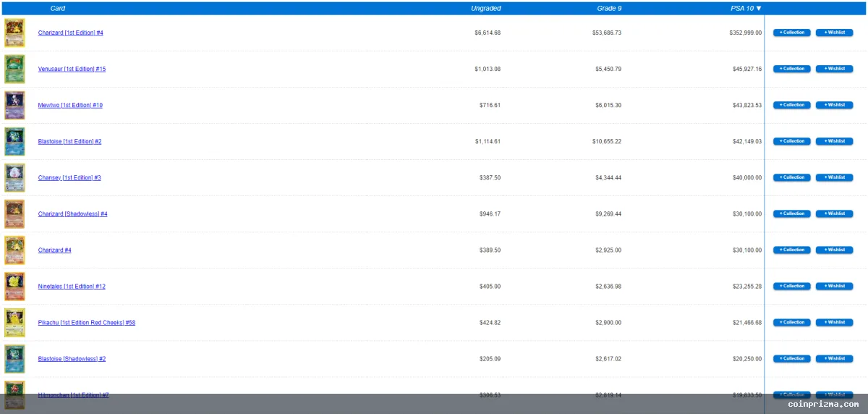Open the Charizard [Shadowless] #4 link
The width and height of the screenshot is (868, 414).
tap(72, 214)
